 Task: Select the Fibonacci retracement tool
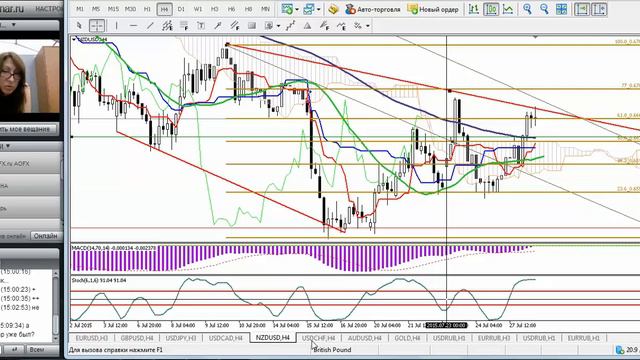click(184, 26)
